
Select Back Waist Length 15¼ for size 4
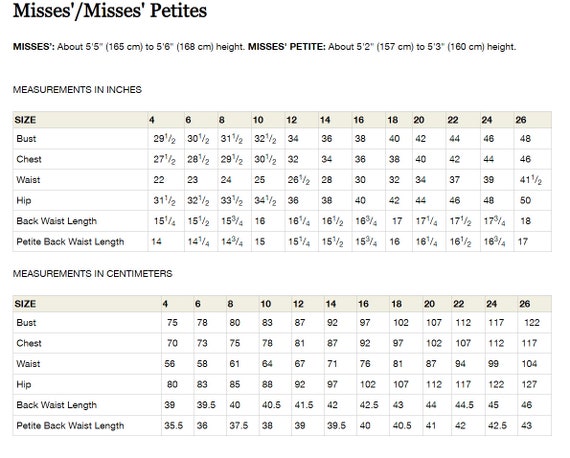(164, 221)
